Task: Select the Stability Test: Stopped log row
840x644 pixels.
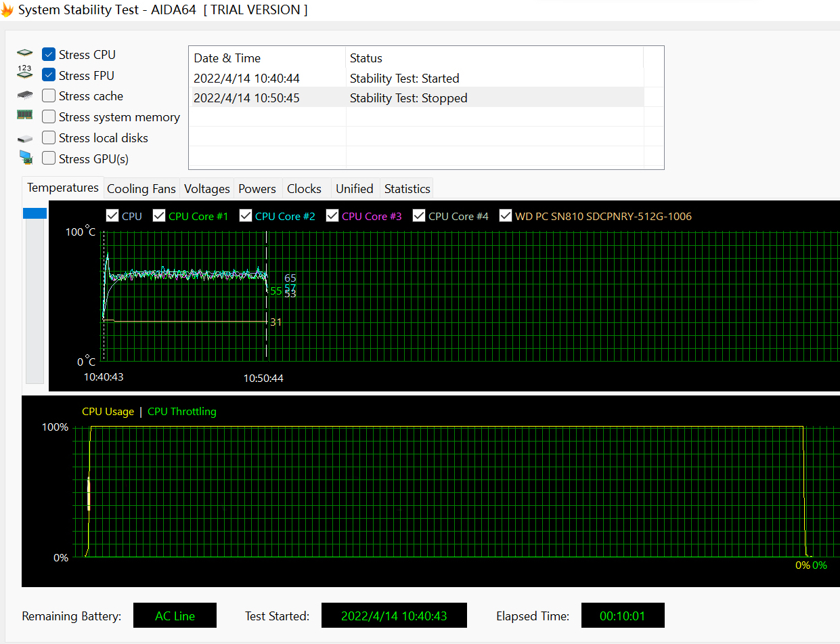Action: coord(408,98)
